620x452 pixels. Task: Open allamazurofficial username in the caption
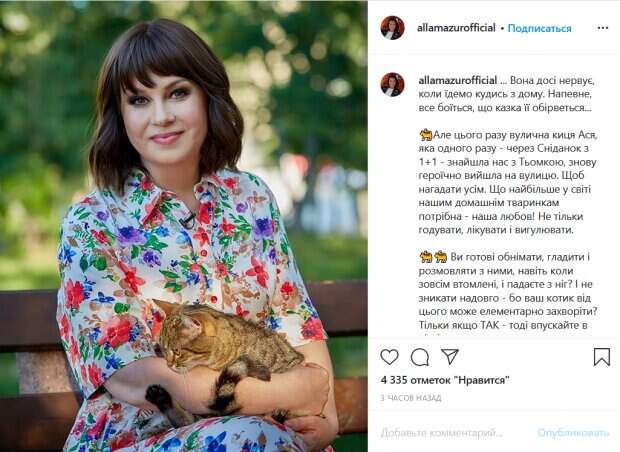(x=457, y=80)
